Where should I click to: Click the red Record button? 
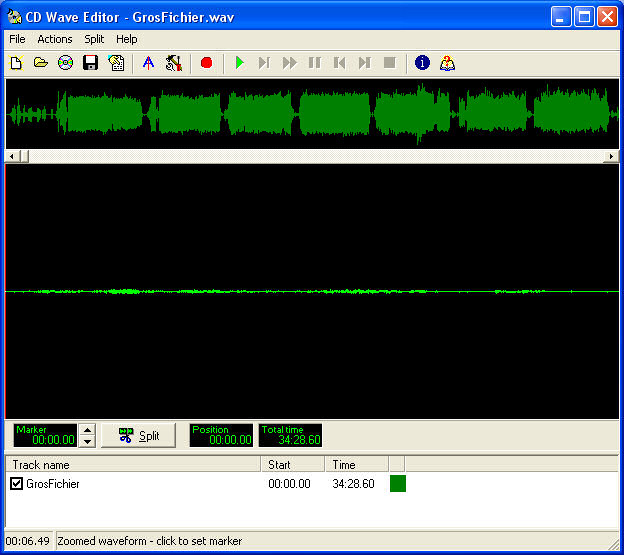pyautogui.click(x=207, y=63)
